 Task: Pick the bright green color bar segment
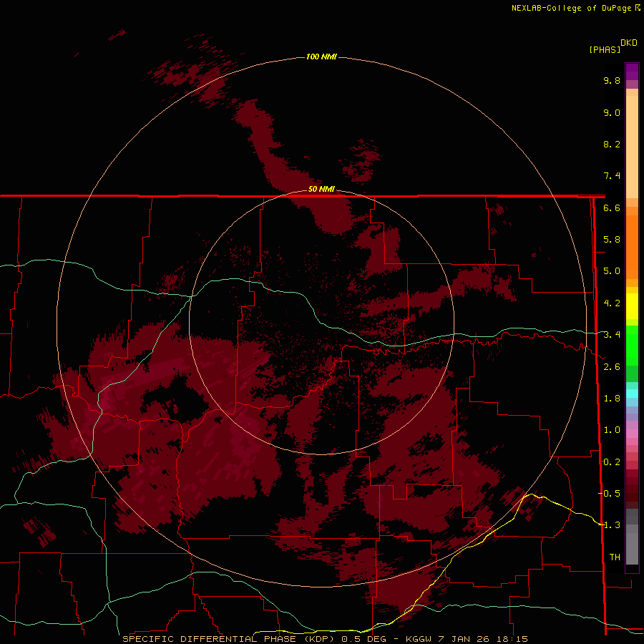click(x=632, y=345)
